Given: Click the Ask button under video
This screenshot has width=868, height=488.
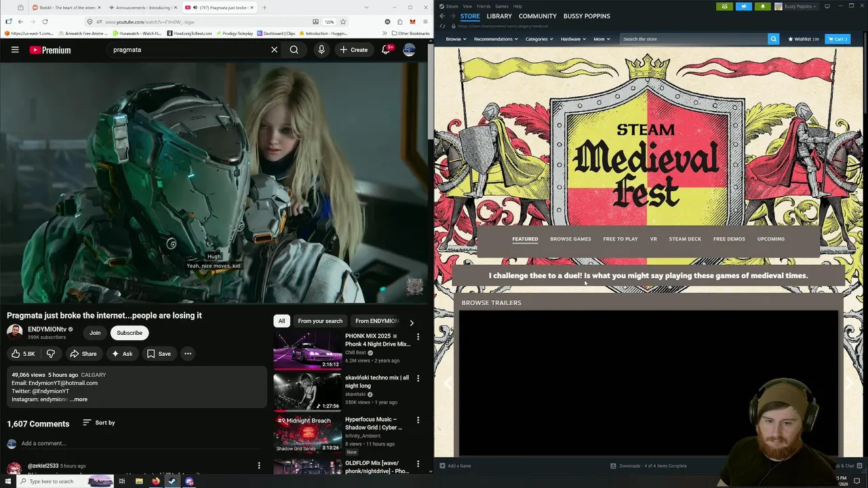Looking at the screenshot, I should (122, 354).
